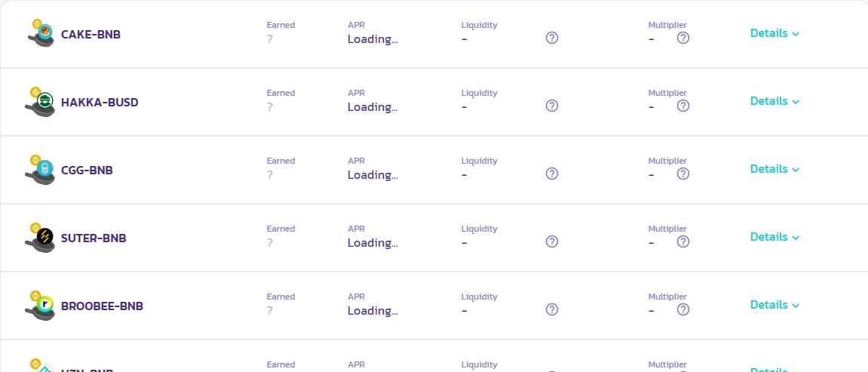Expand Details for the HAKKA-BUSD farm
This screenshot has width=868, height=372.
tap(774, 101)
